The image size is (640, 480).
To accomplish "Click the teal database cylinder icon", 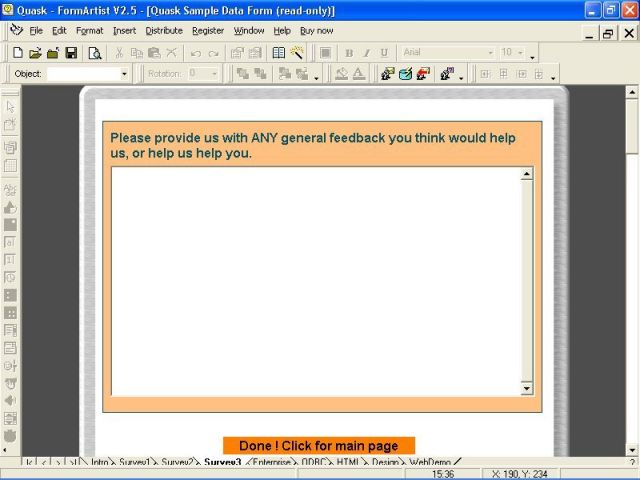I will 405,74.
